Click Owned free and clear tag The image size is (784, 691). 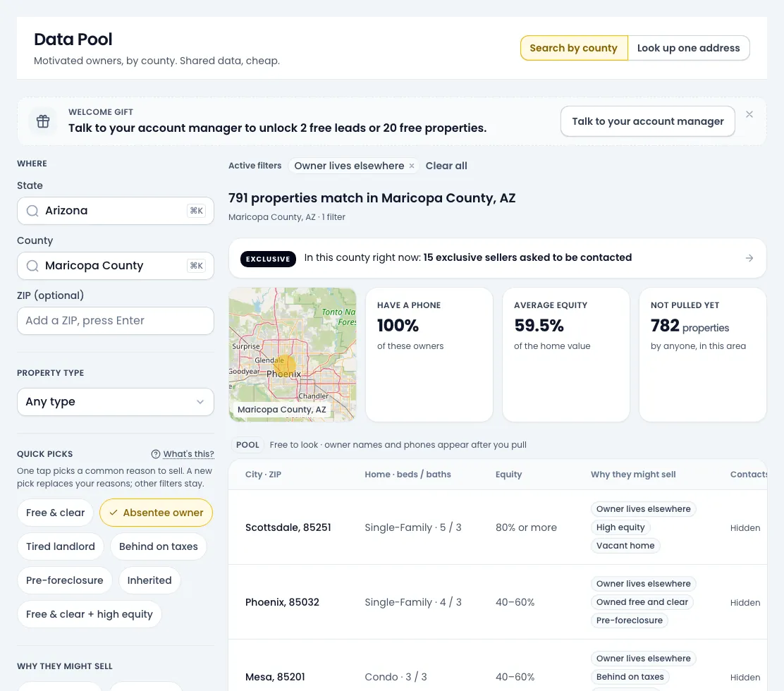[642, 602]
